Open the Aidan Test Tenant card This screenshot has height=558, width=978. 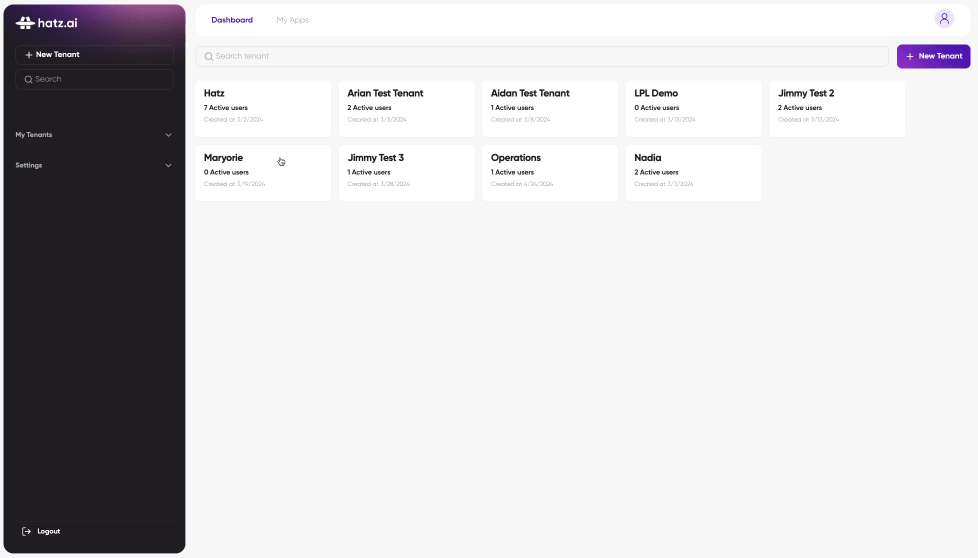click(550, 108)
